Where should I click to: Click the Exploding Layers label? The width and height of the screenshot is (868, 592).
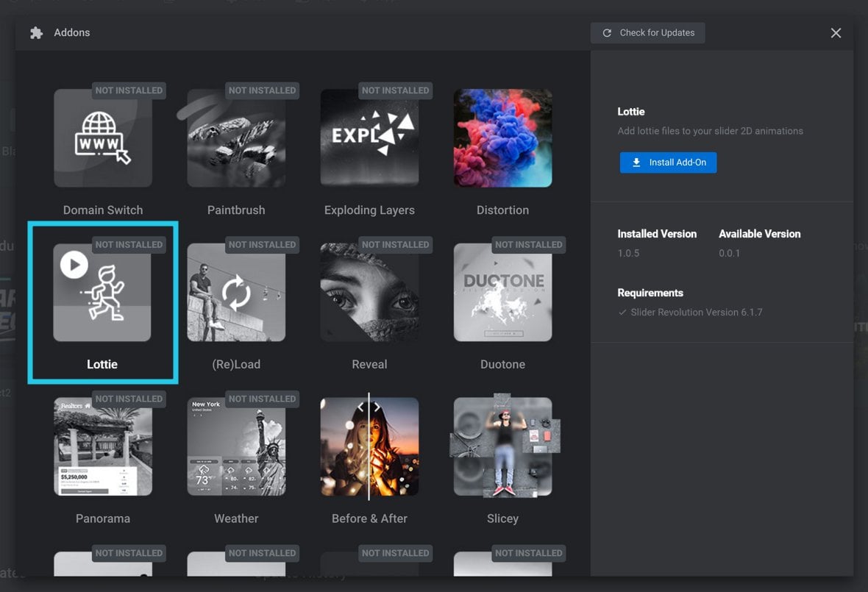pos(370,210)
